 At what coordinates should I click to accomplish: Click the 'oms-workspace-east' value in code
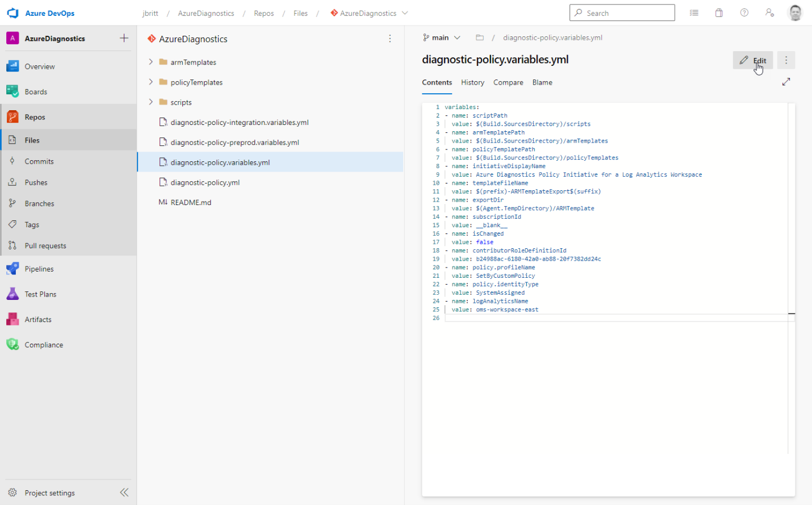tap(507, 310)
